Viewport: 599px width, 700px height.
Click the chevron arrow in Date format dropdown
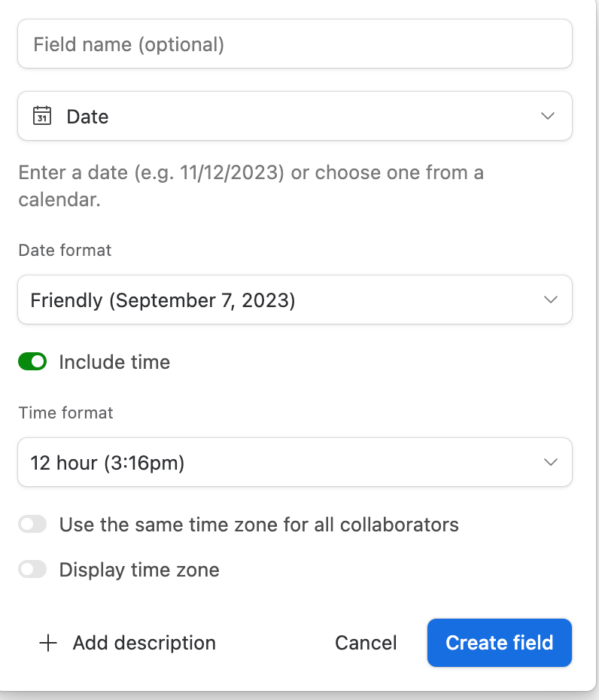click(x=551, y=300)
